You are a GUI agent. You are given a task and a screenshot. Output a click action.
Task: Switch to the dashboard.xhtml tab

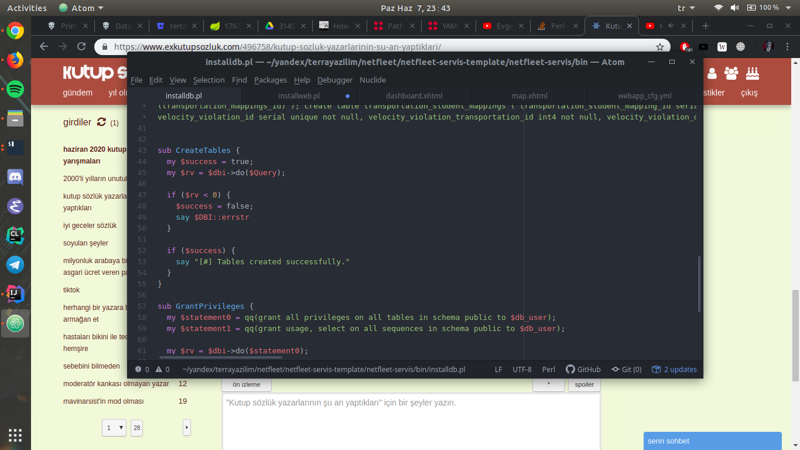414,96
